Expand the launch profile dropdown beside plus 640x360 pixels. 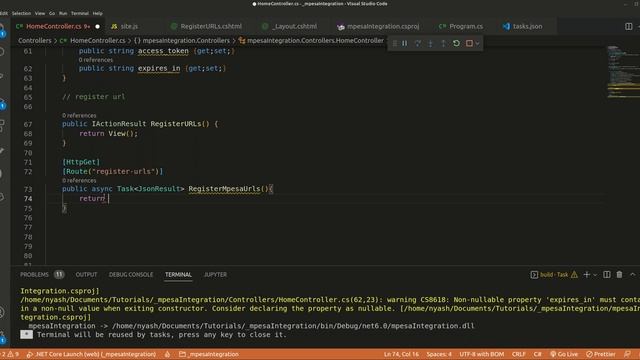(x=595, y=275)
